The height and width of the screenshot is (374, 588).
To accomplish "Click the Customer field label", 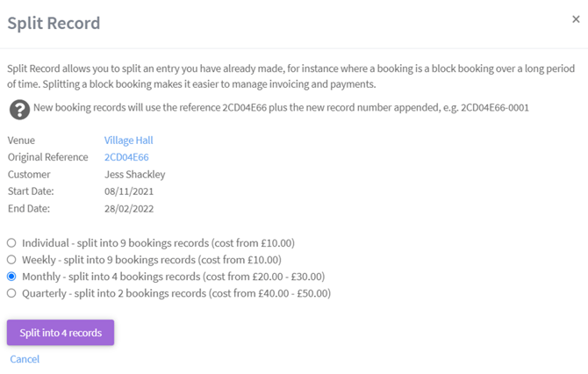I will pyautogui.click(x=30, y=175).
